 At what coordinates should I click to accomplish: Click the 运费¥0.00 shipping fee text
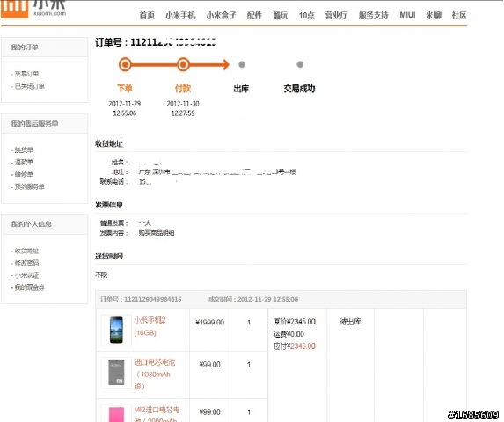289,334
